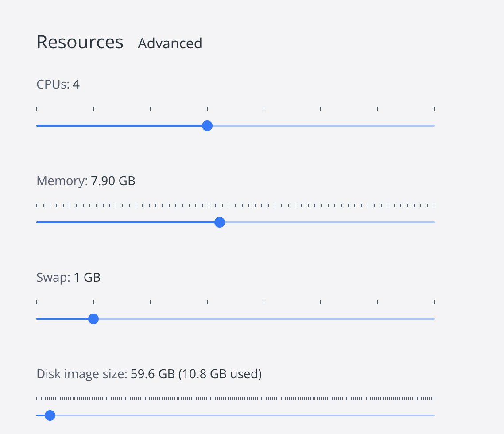Click the leftmost tick of the Swap slider
This screenshot has width=504, height=434.
37,302
